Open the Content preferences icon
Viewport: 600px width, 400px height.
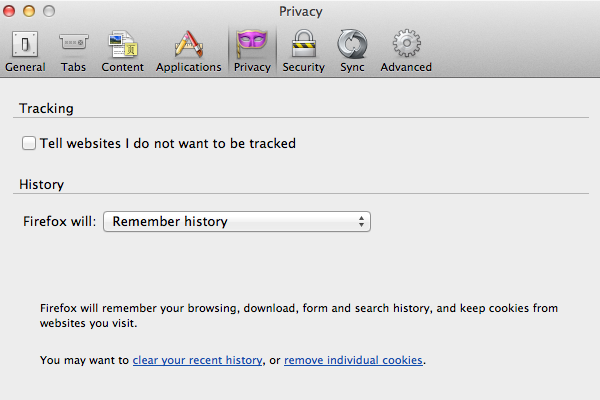122,44
